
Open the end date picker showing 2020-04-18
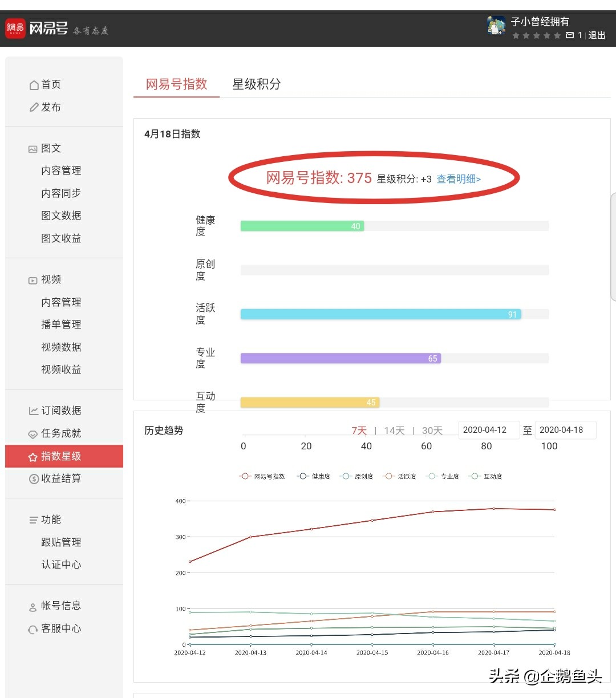click(x=565, y=429)
